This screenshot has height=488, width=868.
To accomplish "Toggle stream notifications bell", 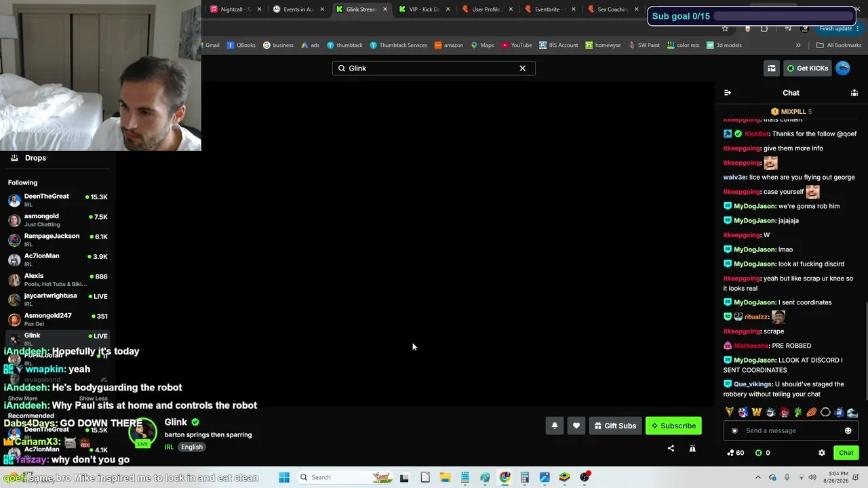I will point(554,426).
